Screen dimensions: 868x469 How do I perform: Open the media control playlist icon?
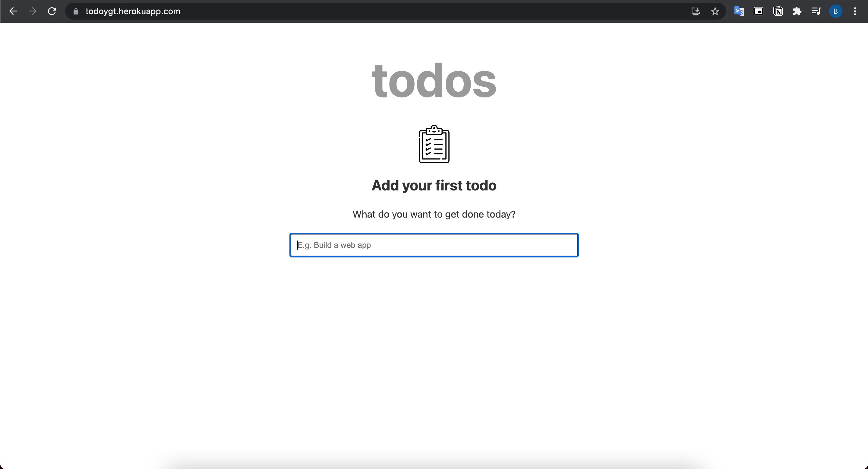coord(816,11)
